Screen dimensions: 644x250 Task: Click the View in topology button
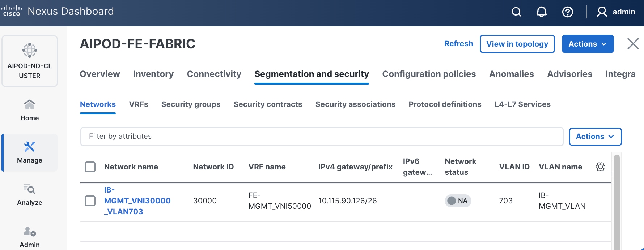click(x=517, y=44)
